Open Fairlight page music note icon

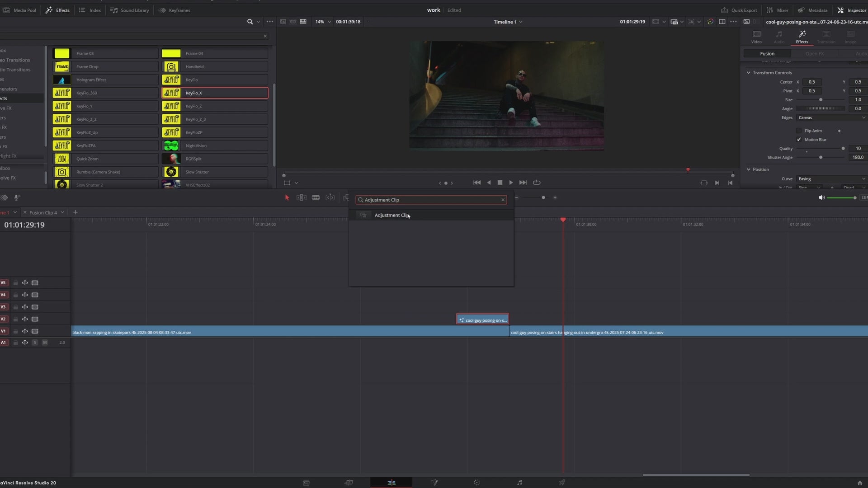coord(519,483)
